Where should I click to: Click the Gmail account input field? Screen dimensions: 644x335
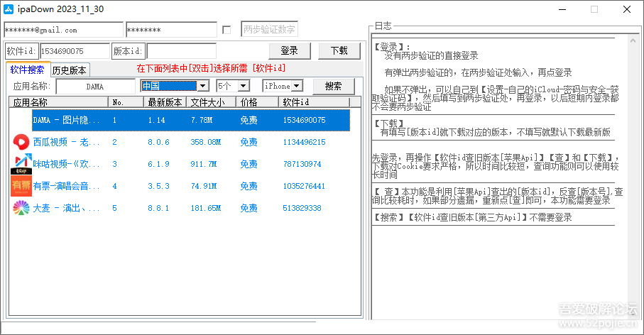(63, 30)
